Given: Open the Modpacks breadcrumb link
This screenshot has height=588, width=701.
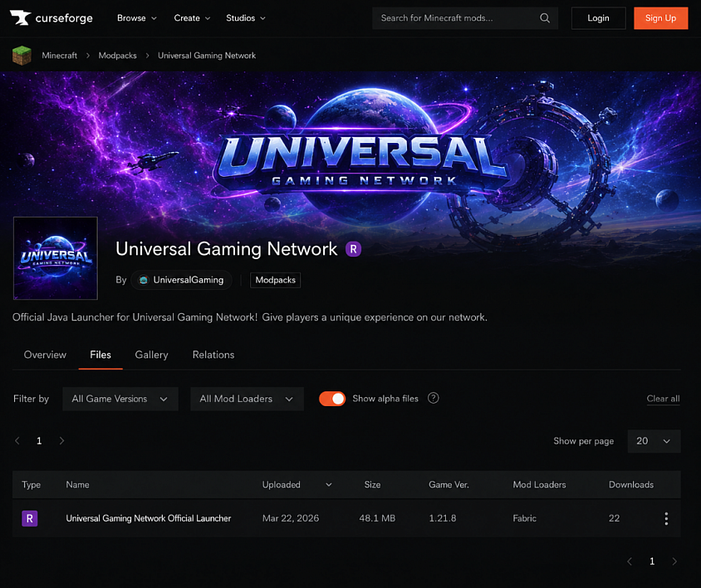Looking at the screenshot, I should [x=118, y=56].
